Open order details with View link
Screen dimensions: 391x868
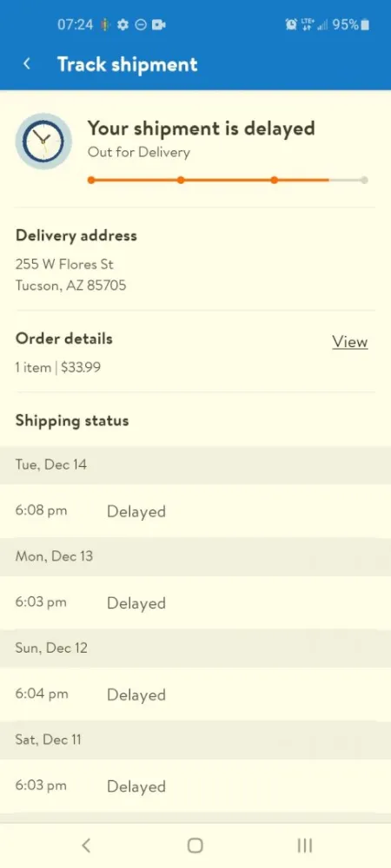point(350,342)
